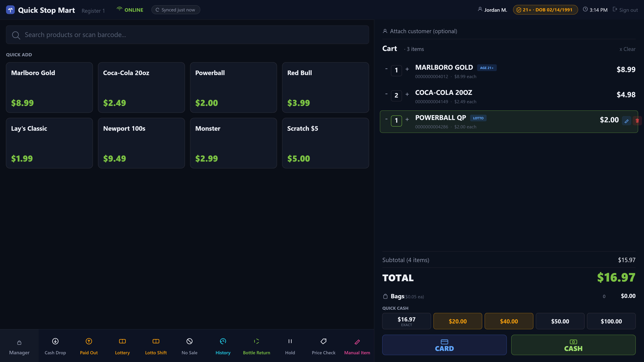Open the Manager lock menu
This screenshot has height=362, width=644.
pyautogui.click(x=19, y=346)
